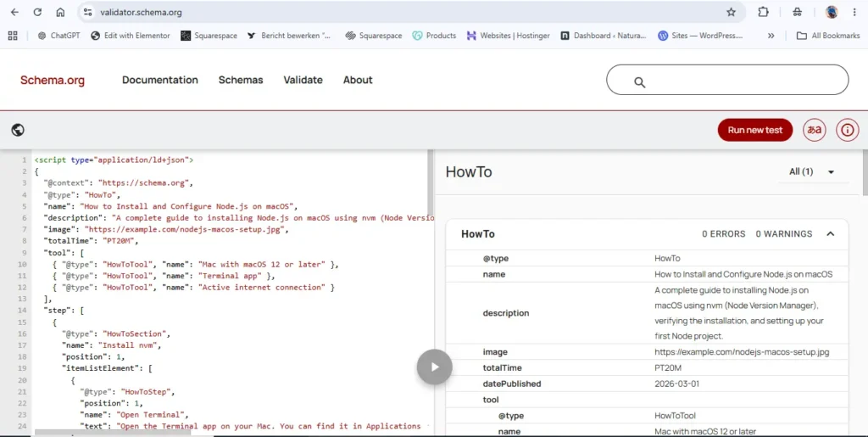Open the Products bookmark
Viewport: 868px width, 437px height.
(x=434, y=36)
